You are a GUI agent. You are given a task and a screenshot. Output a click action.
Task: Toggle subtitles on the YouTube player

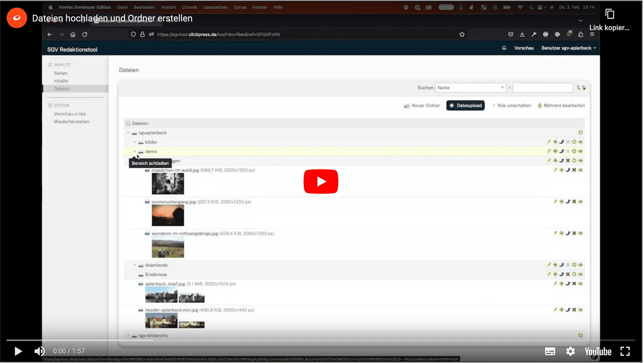(x=550, y=352)
